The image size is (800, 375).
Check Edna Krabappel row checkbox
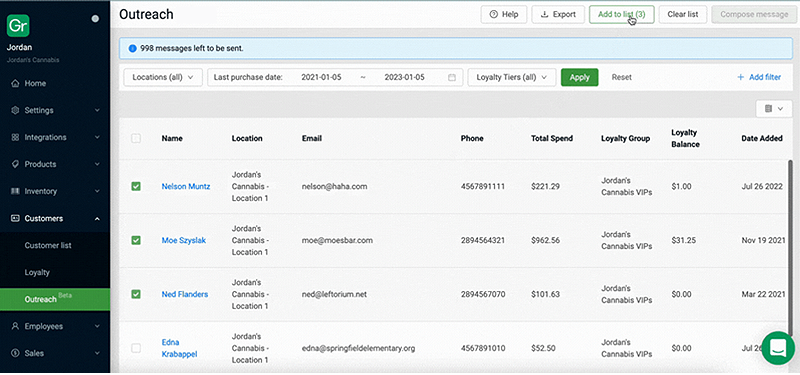(136, 348)
